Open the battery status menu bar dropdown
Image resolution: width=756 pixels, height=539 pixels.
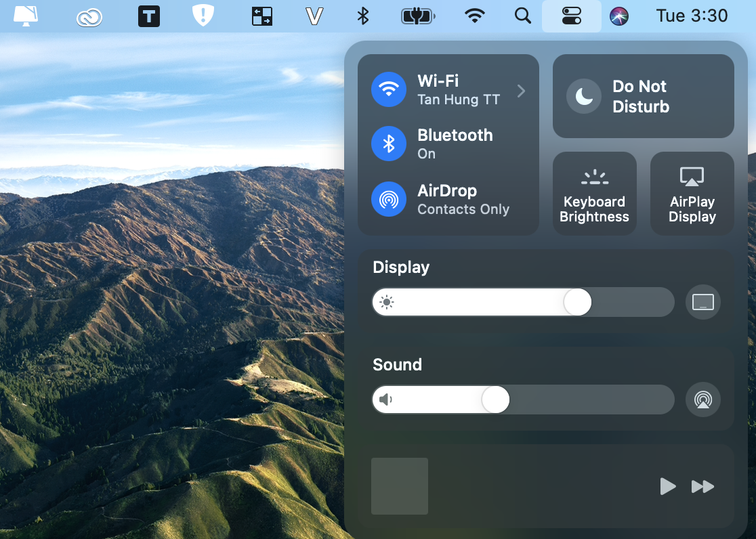point(418,16)
